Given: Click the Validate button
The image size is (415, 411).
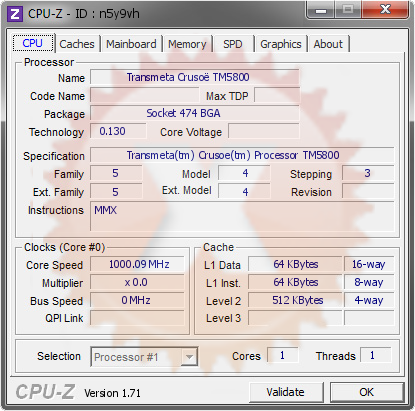Looking at the screenshot, I should (285, 392).
